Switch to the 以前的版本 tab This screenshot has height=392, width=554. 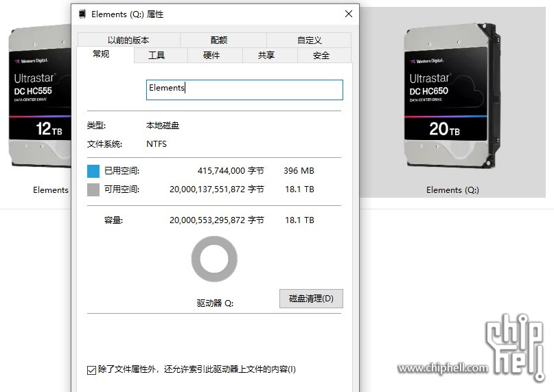pos(129,40)
